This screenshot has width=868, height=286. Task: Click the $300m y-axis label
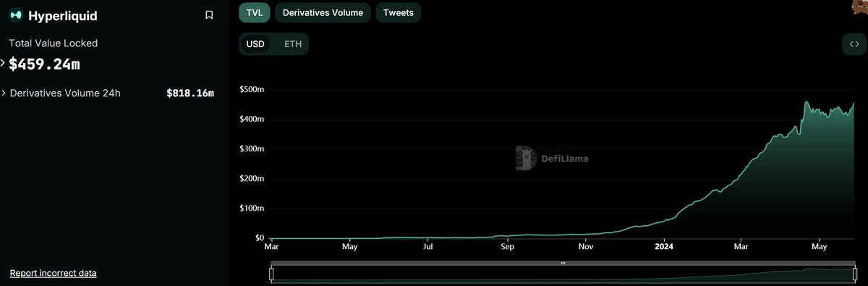coord(251,149)
